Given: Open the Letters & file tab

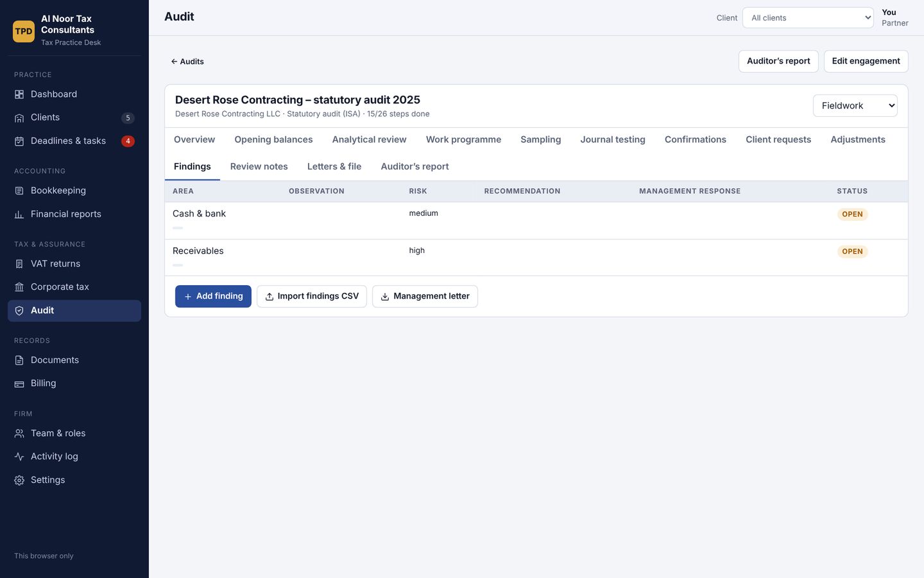Looking at the screenshot, I should click(334, 166).
